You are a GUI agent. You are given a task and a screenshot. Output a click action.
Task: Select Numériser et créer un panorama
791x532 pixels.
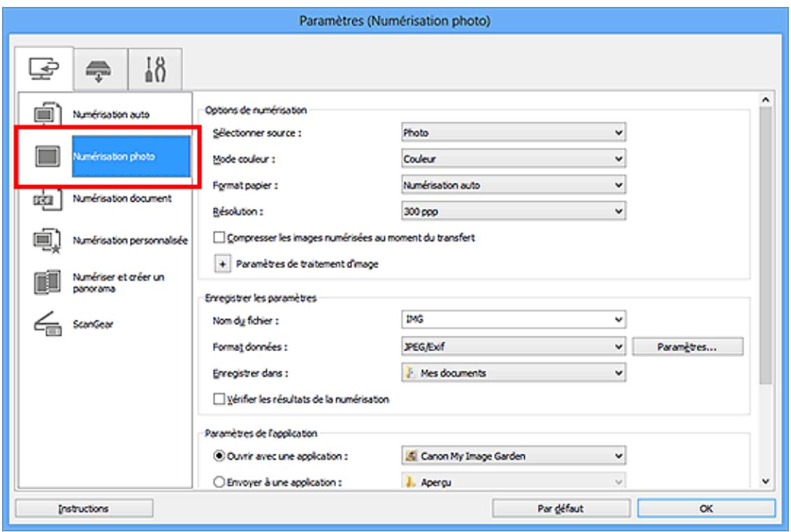pyautogui.click(x=118, y=282)
